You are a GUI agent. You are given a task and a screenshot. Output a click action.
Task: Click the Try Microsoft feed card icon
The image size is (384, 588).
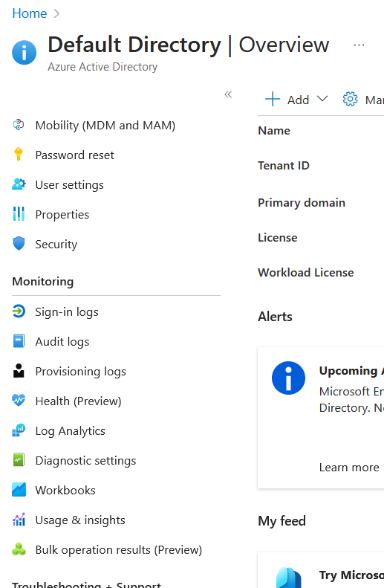point(289,578)
